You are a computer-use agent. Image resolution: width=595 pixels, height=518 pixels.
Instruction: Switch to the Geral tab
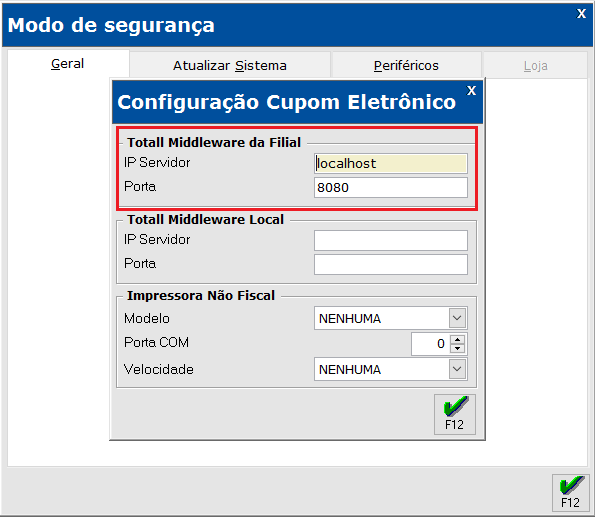[x=68, y=64]
